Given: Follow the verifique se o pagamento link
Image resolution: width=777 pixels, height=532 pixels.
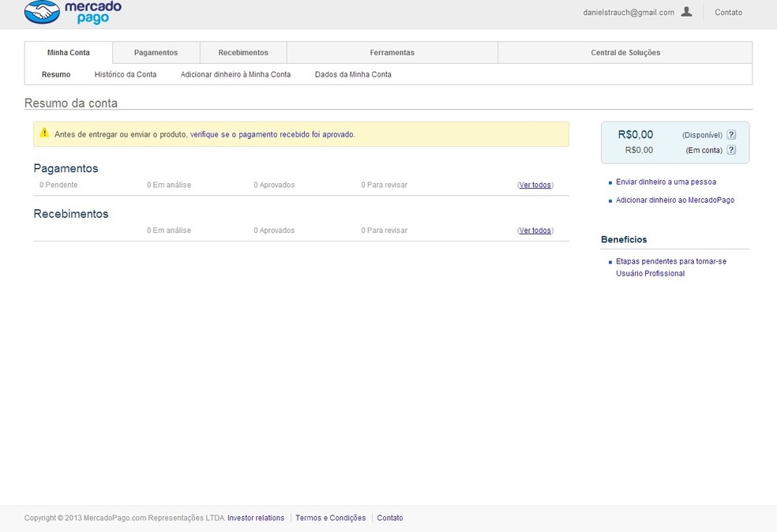Looking at the screenshot, I should [272, 134].
